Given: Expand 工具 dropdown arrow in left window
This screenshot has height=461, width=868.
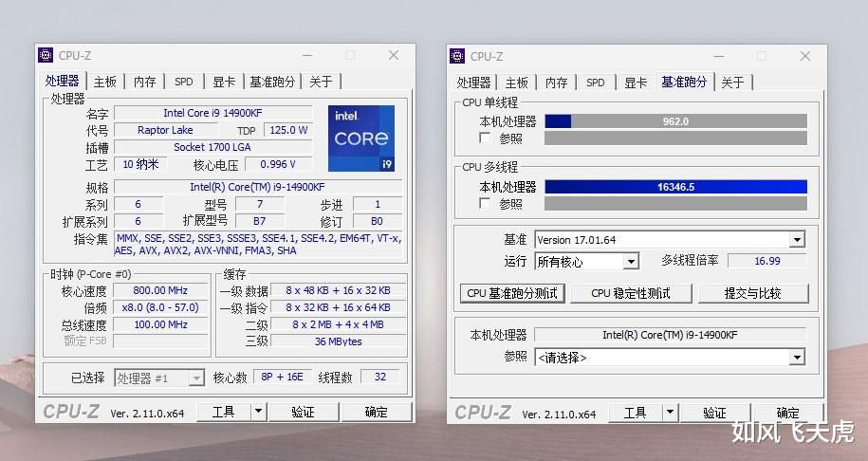Looking at the screenshot, I should coord(259,411).
